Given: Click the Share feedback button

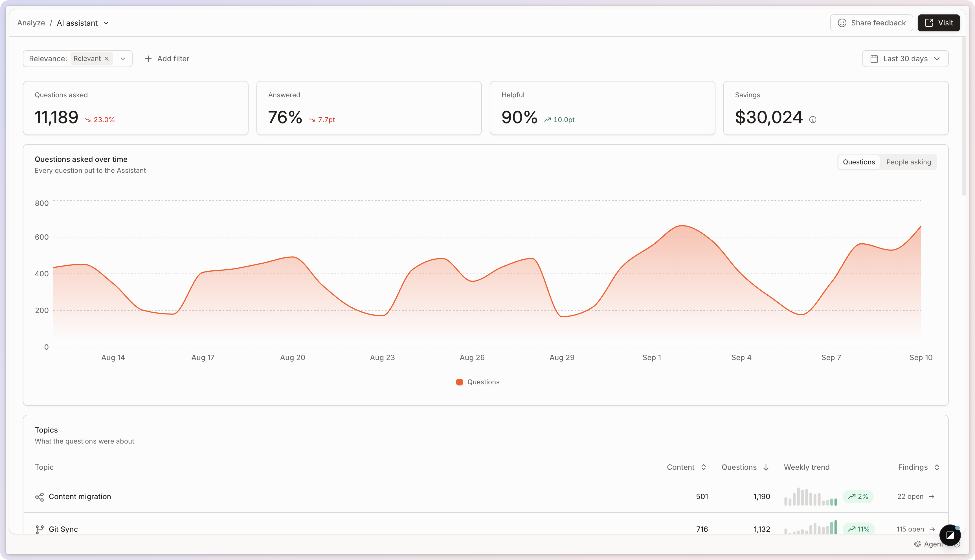Looking at the screenshot, I should 871,23.
